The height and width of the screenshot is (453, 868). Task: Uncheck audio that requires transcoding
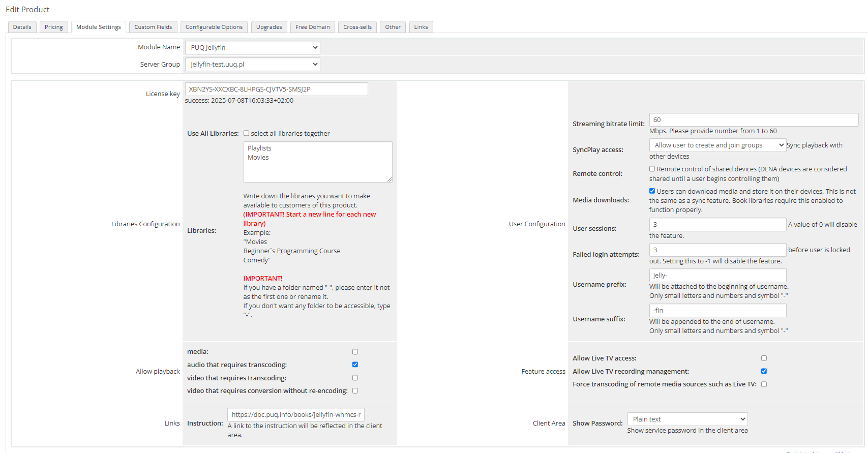(355, 365)
